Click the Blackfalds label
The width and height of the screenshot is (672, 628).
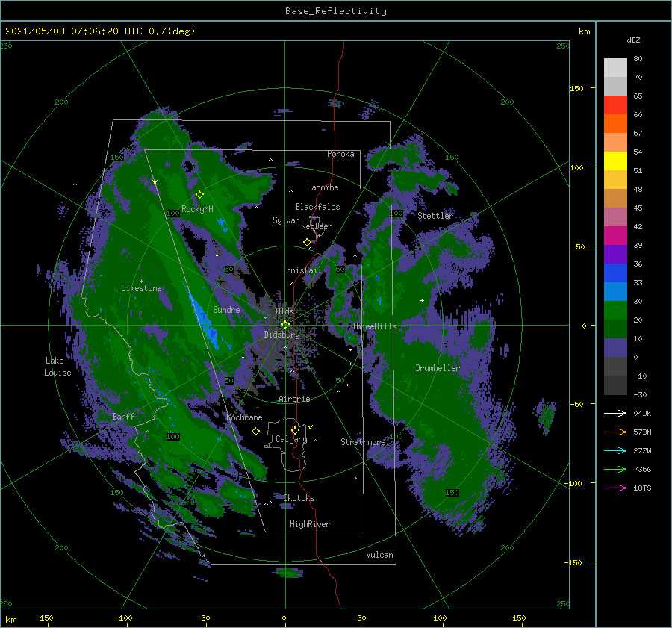click(317, 207)
